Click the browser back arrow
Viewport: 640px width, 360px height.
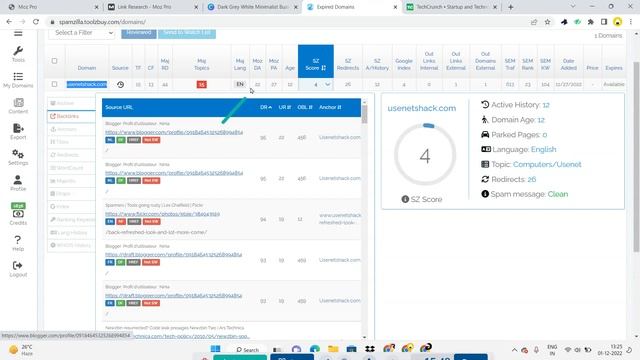(x=9, y=22)
